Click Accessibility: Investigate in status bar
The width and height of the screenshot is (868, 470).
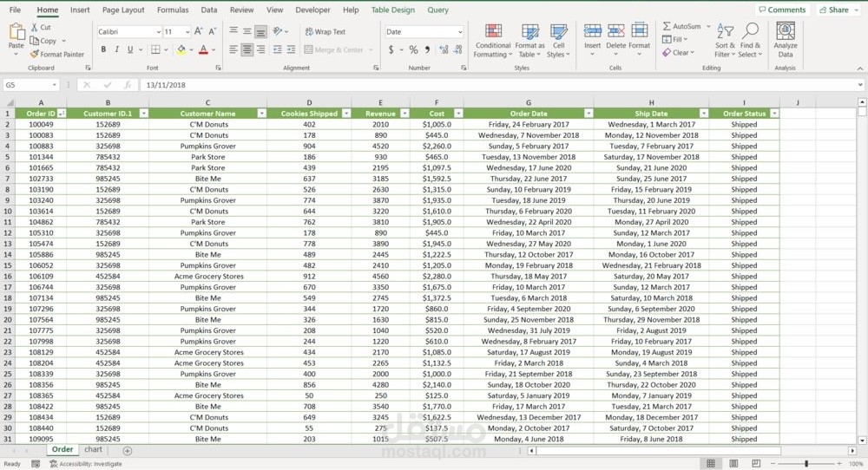[86, 464]
